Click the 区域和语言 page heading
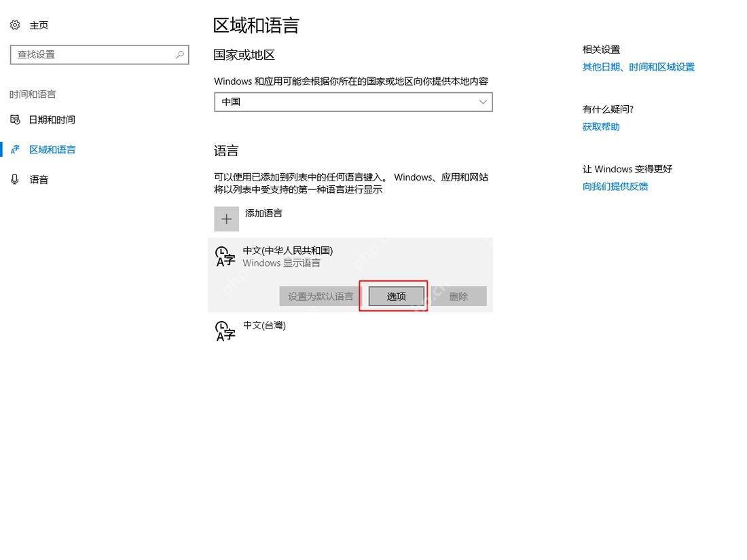 click(x=256, y=25)
